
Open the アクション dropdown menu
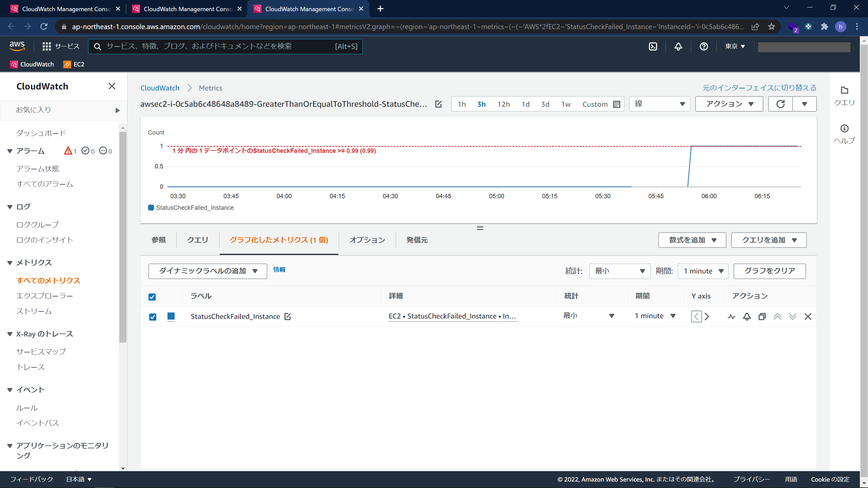coord(729,104)
